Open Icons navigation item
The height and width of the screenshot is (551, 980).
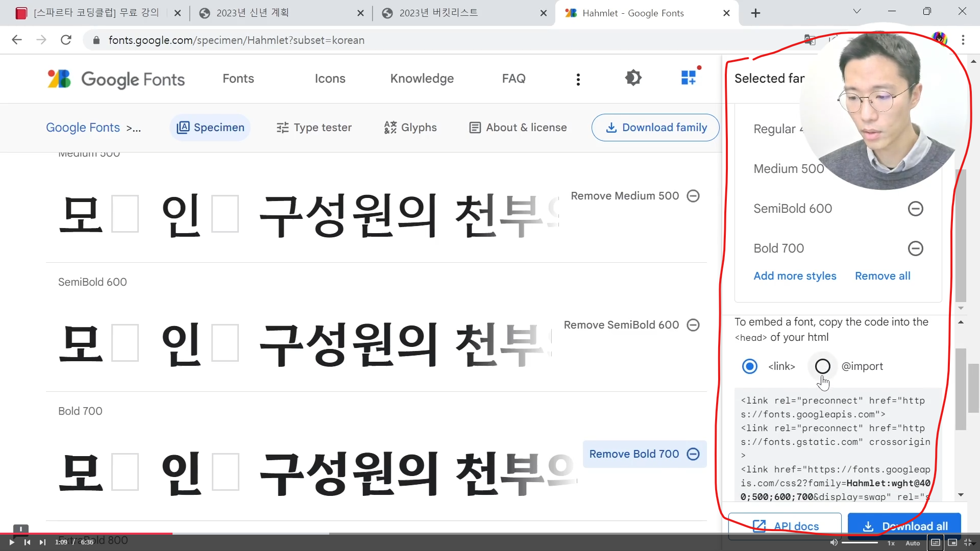click(x=330, y=79)
